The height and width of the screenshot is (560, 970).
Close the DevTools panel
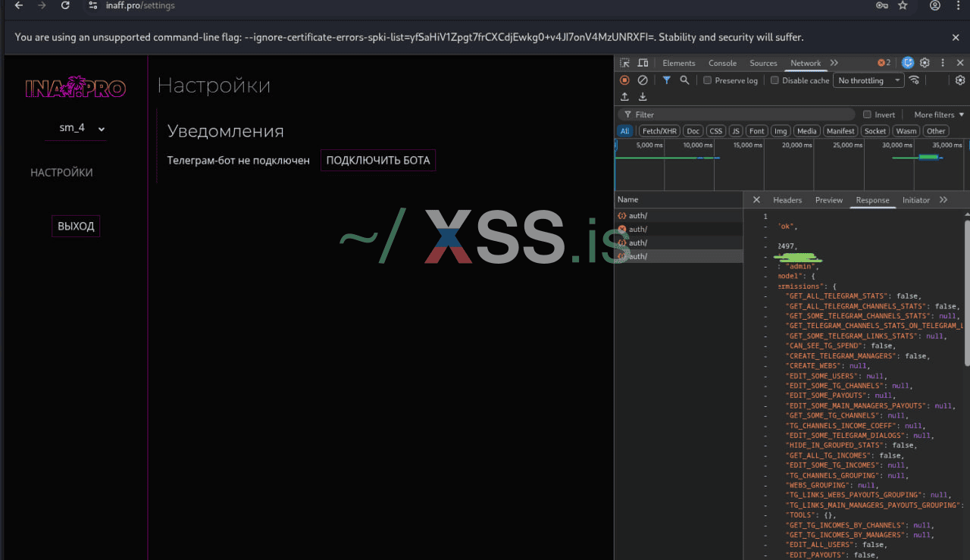click(960, 63)
